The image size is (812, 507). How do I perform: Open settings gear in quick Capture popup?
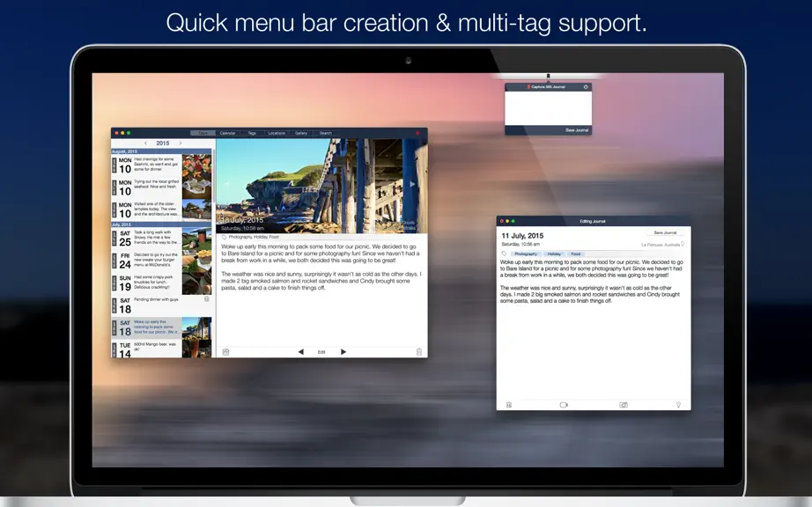(586, 87)
